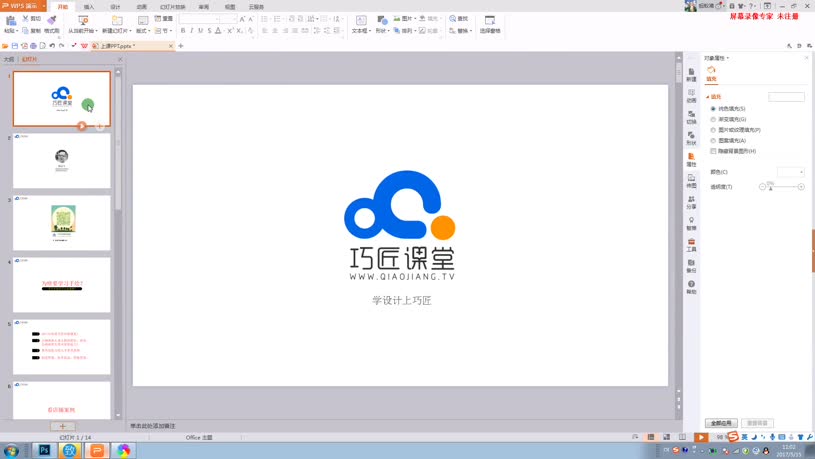Open the fill preset dropdown beside Fill header
815x459 pixels.
point(786,97)
